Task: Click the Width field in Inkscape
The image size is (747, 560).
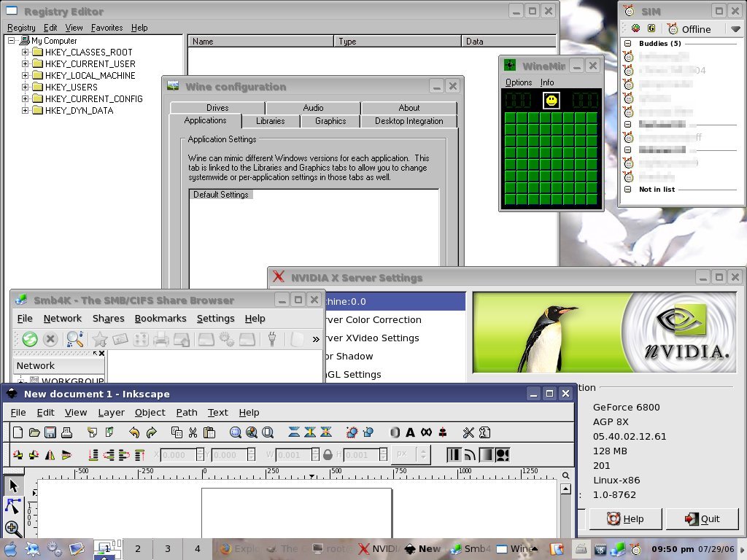Action: [293, 455]
